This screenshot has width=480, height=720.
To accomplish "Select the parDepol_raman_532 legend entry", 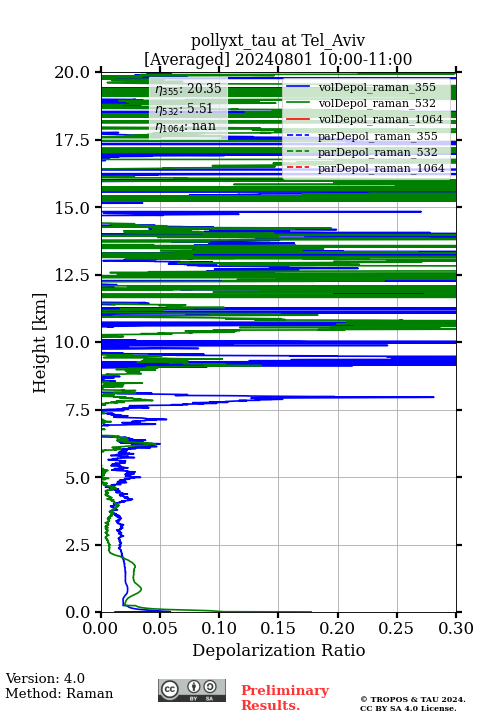I will pyautogui.click(x=362, y=152).
